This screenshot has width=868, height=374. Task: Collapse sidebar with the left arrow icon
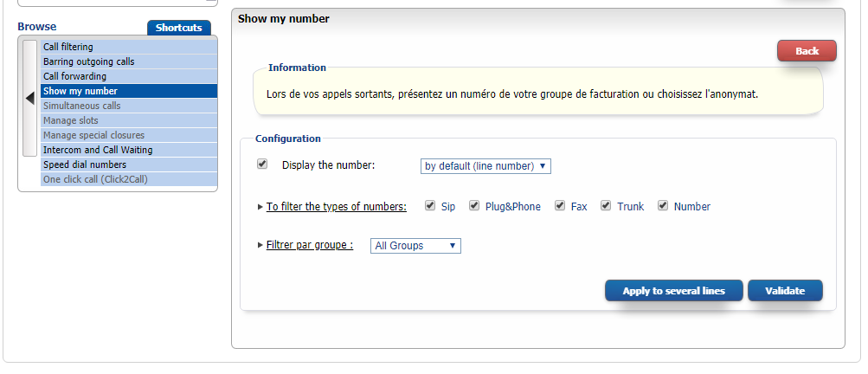click(30, 99)
